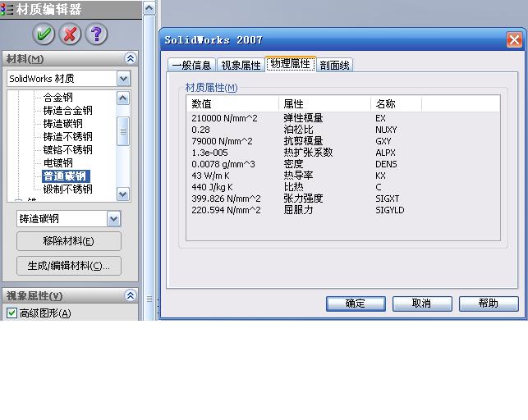Select the 210000 N/mm^2 value cell

tap(224, 118)
